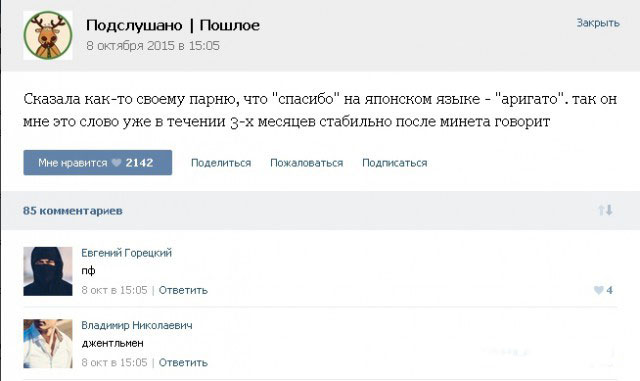Image resolution: width=640 pixels, height=381 pixels.
Task: Open the Подслушано | Пошлое group title
Action: click(173, 25)
